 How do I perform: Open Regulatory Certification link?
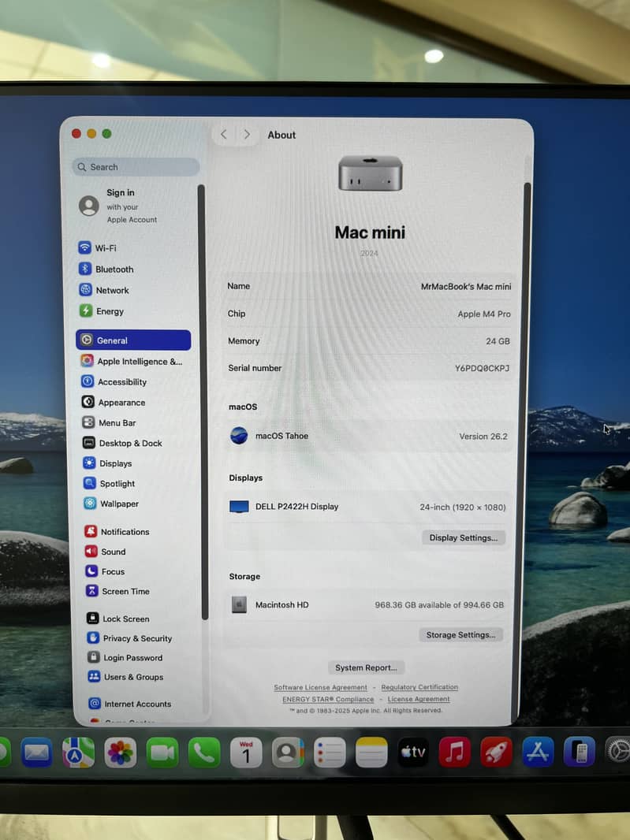[x=419, y=687]
